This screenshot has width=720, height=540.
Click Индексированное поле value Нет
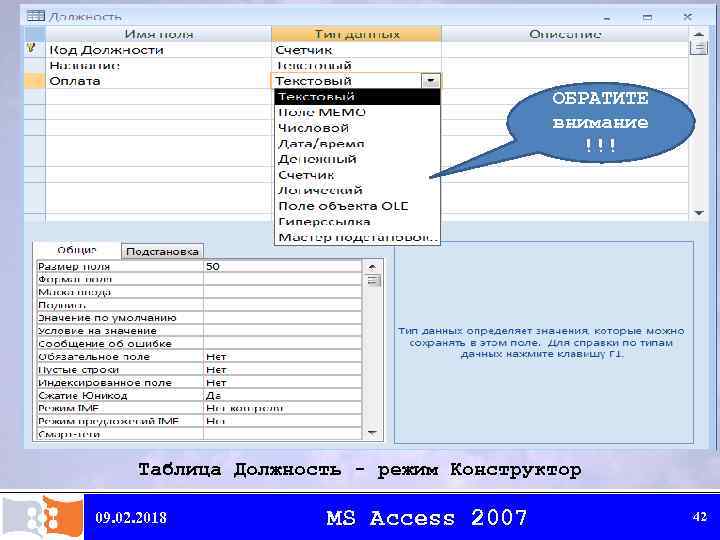tap(282, 382)
